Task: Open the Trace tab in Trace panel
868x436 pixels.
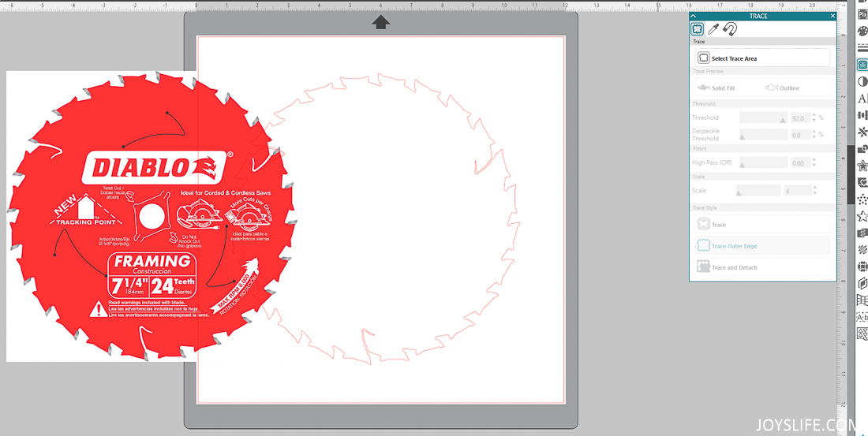Action: (x=698, y=29)
